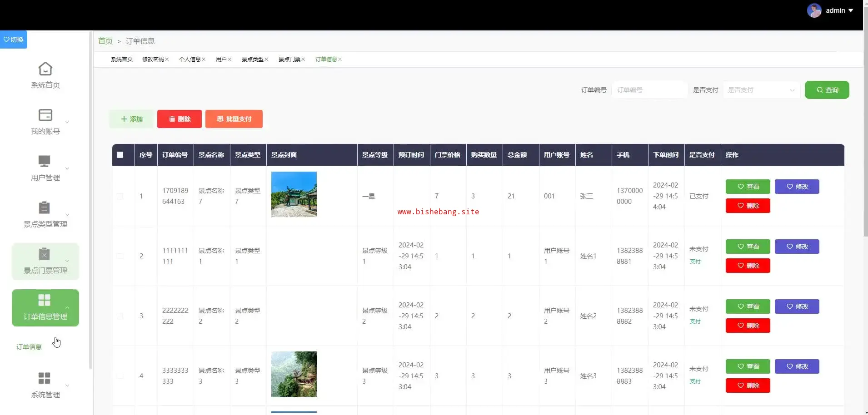Click the 系统首页 house icon in sidebar
868x415 pixels.
[45, 69]
